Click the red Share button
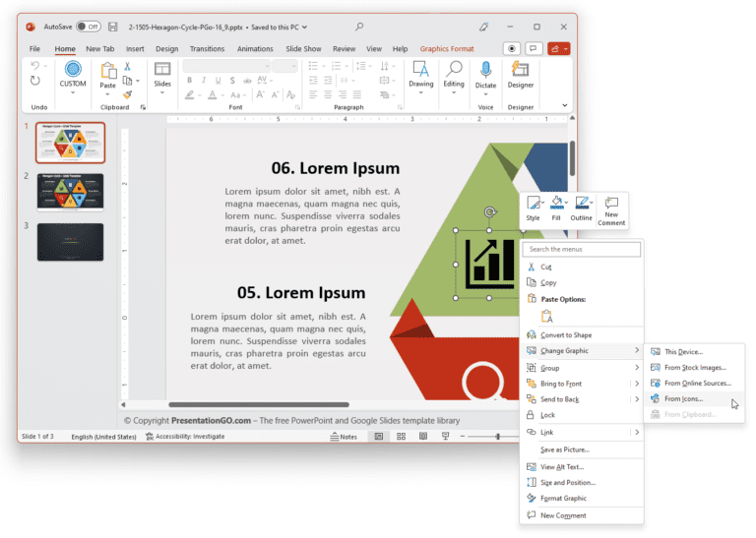The height and width of the screenshot is (538, 756). click(x=558, y=48)
